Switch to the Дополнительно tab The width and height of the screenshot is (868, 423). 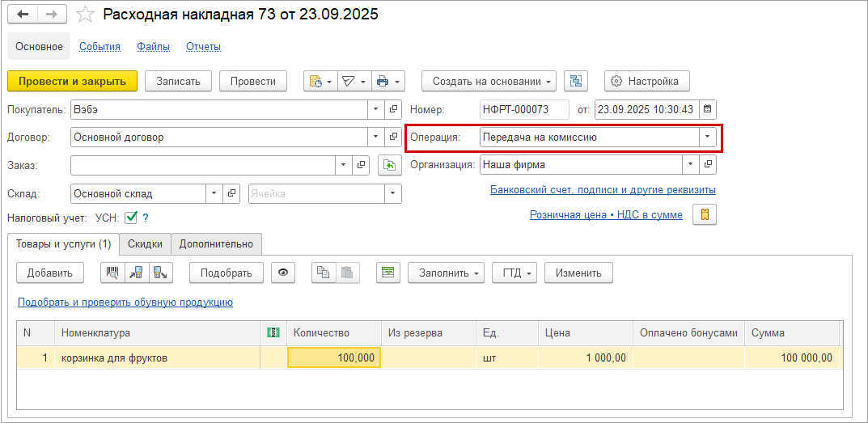216,243
